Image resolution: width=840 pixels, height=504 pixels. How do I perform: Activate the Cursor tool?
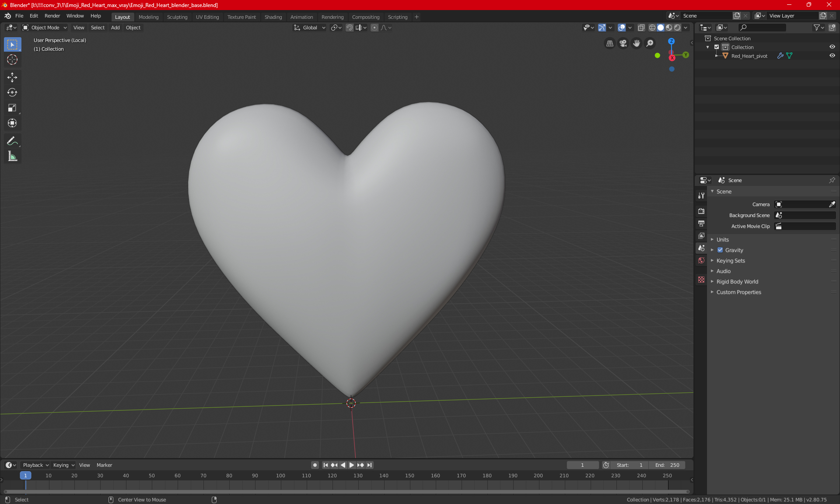[x=12, y=59]
